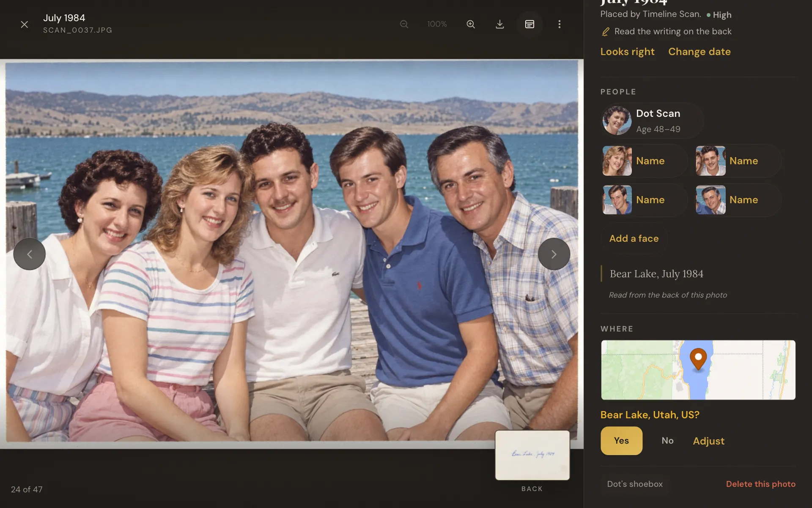Click Read the writing on the back
The height and width of the screenshot is (508, 812).
pos(673,31)
